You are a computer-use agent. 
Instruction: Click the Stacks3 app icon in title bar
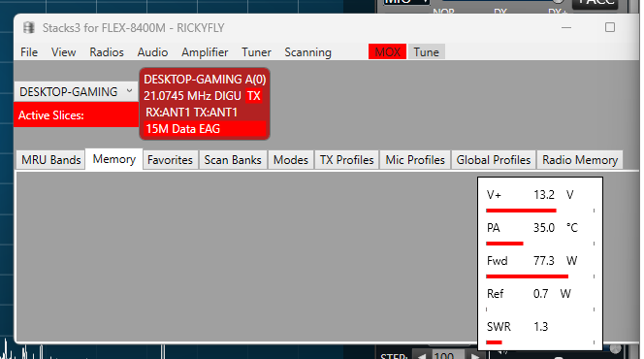29,27
